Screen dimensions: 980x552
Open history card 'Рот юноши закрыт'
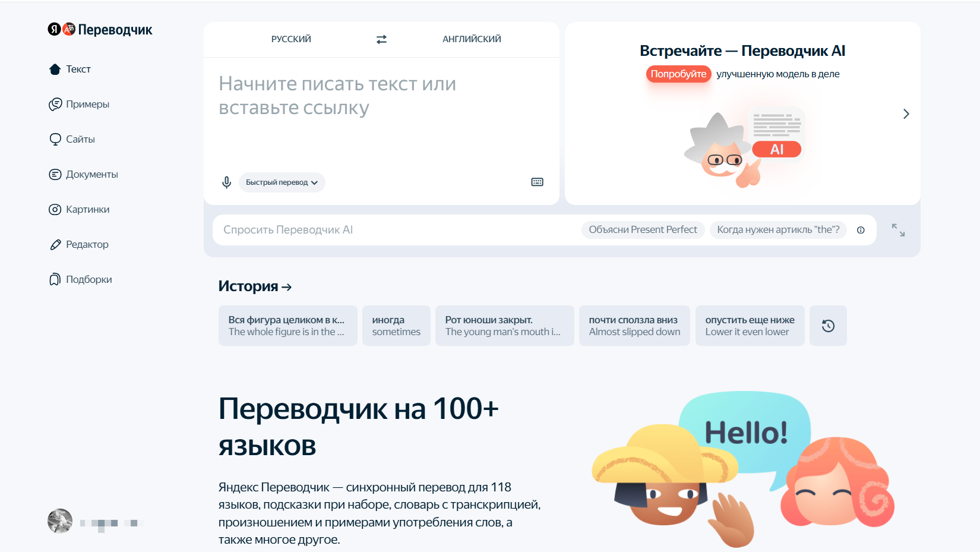click(x=505, y=326)
